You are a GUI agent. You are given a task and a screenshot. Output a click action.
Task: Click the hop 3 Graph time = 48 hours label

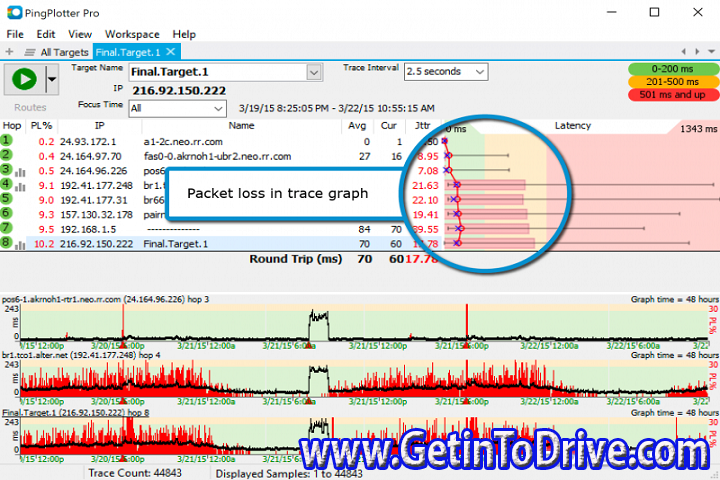coord(674,299)
